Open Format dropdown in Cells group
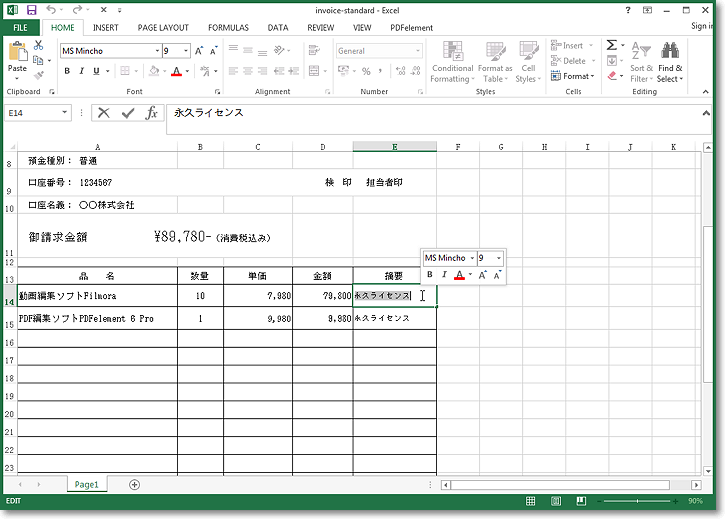This screenshot has width=725, height=519. point(572,76)
